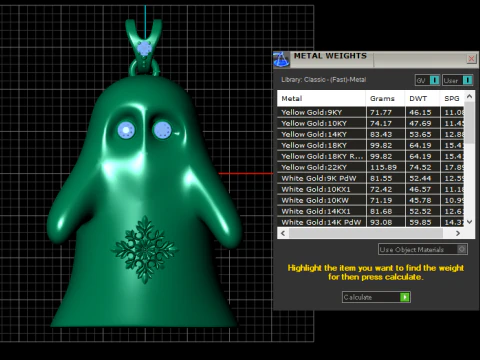Image resolution: width=480 pixels, height=360 pixels.
Task: Click the 46.57 DWT value
Action: tap(420, 189)
